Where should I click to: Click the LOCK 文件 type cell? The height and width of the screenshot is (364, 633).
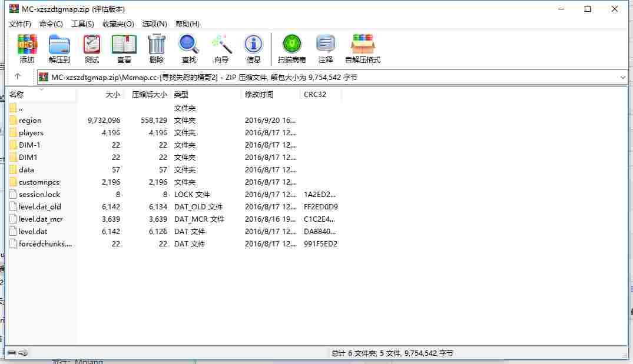[x=192, y=194]
